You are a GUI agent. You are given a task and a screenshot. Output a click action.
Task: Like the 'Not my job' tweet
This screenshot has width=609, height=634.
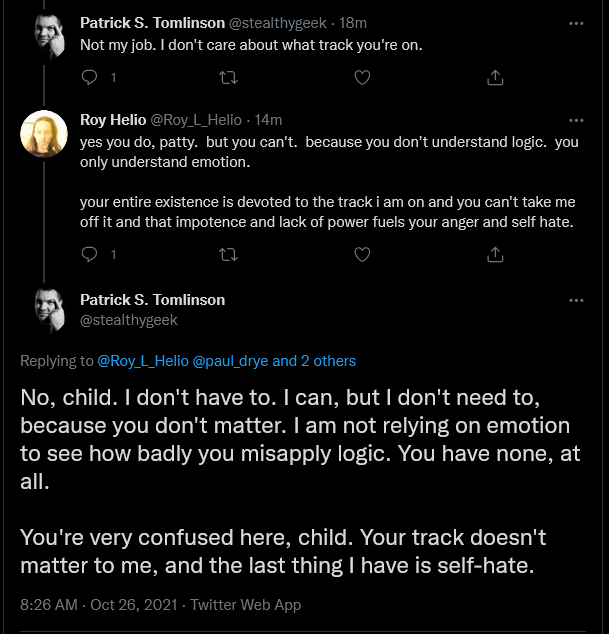(x=362, y=77)
